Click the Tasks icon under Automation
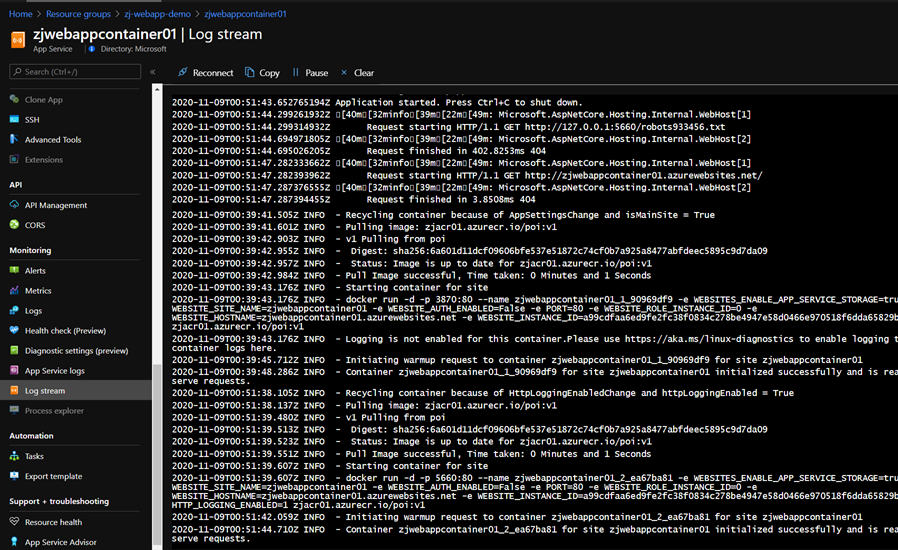 pyautogui.click(x=14, y=456)
